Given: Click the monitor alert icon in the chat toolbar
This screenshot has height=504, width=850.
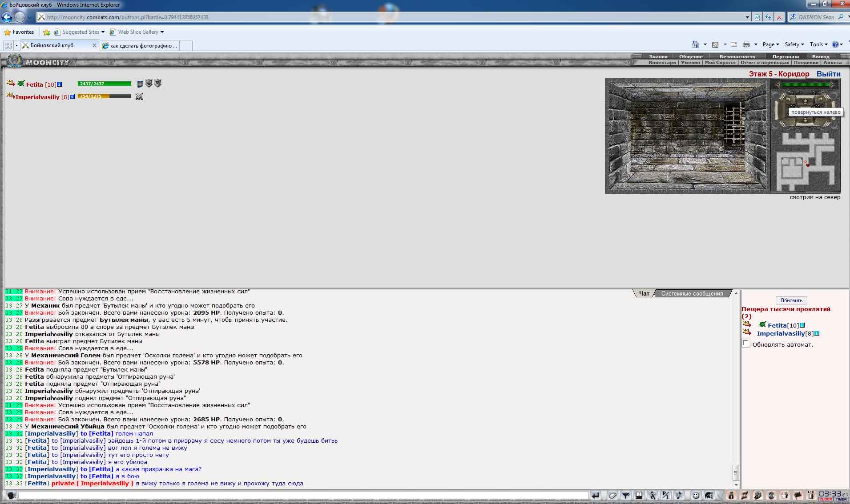Looking at the screenshot, I should [x=639, y=496].
